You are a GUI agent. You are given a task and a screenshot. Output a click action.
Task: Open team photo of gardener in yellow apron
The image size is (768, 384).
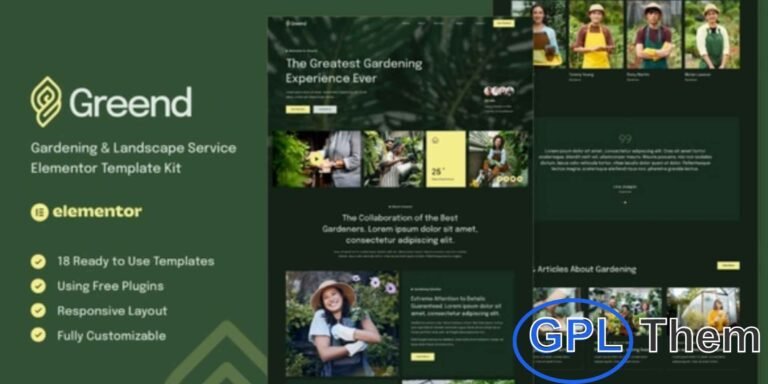[596, 34]
